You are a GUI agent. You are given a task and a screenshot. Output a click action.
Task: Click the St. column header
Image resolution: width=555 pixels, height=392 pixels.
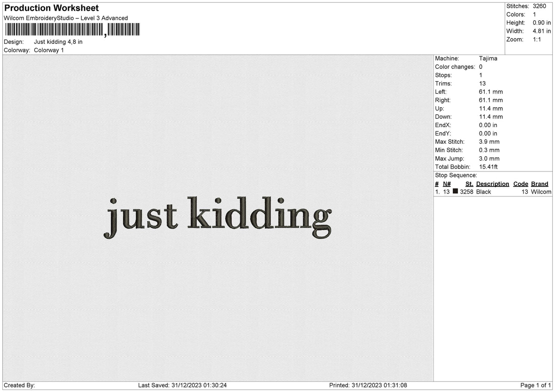click(469, 184)
